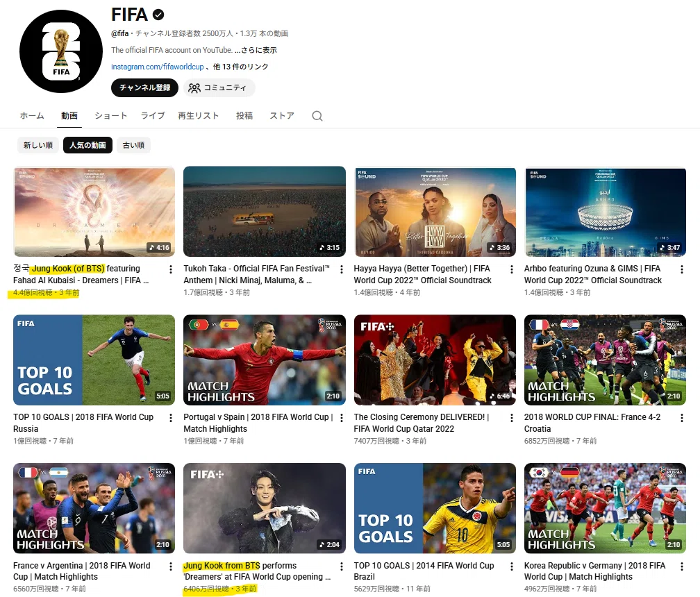Viewport: 700px width, 597px height.
Task: Select the 人気の動画 sort chip
Action: (x=87, y=145)
